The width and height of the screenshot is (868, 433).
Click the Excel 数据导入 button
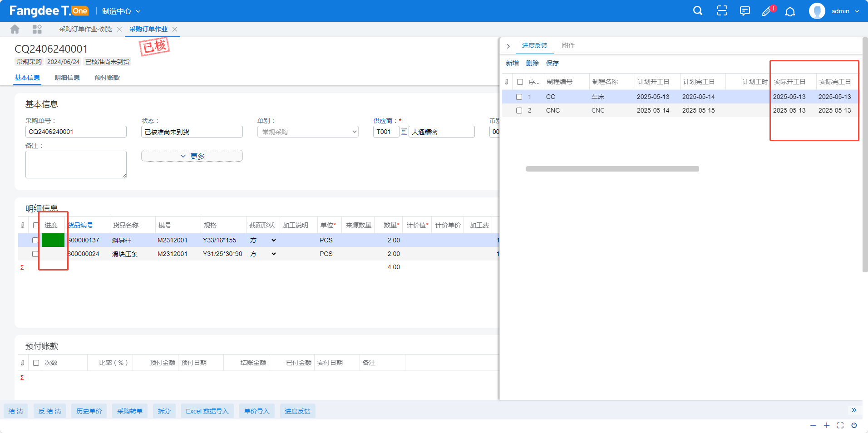207,411
